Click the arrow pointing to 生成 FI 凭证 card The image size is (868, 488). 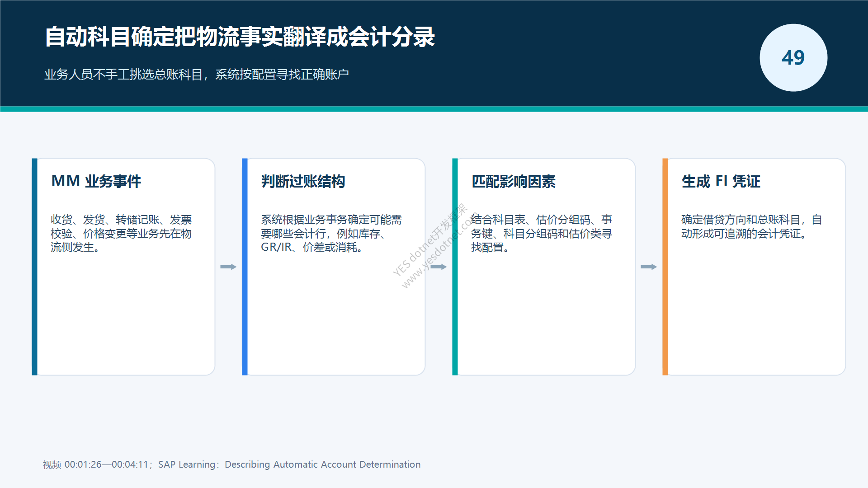(649, 267)
